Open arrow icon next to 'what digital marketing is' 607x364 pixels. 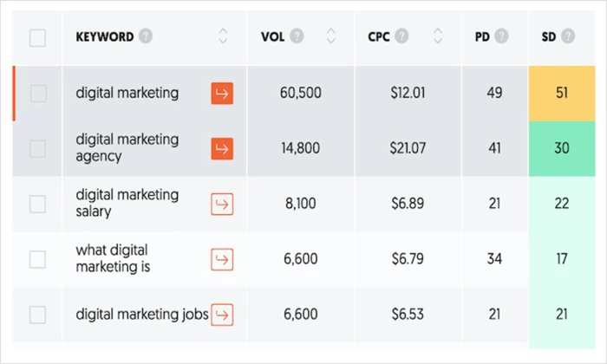[x=222, y=259]
